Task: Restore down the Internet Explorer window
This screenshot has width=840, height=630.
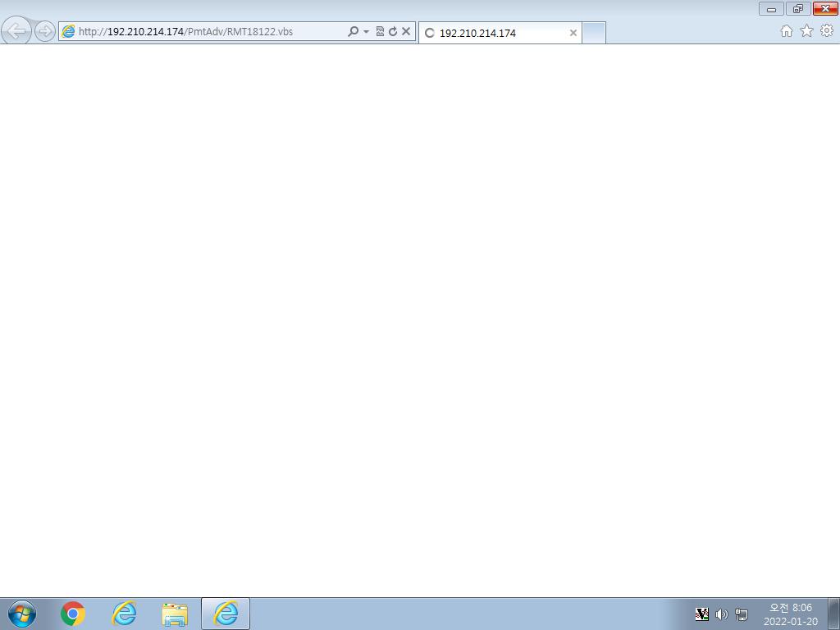Action: tap(798, 8)
